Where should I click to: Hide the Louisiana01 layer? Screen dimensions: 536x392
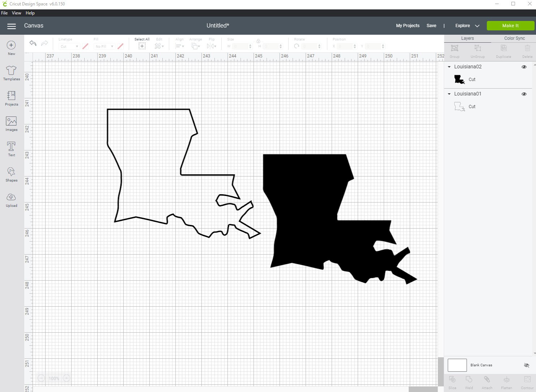coord(524,94)
